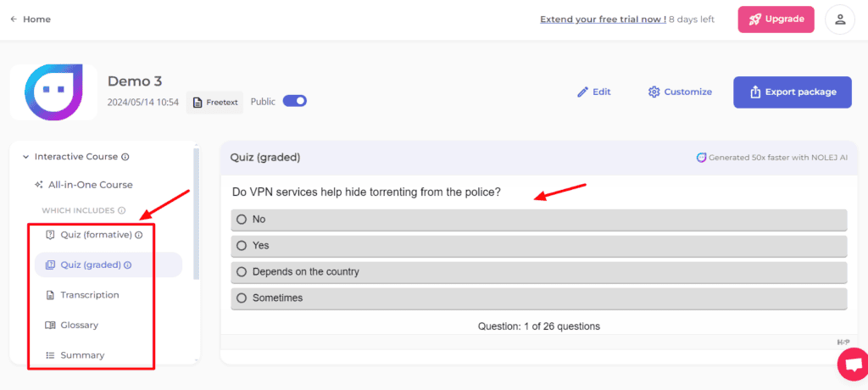
Task: Click info icon beside Quiz (graded)
Action: coord(128,265)
